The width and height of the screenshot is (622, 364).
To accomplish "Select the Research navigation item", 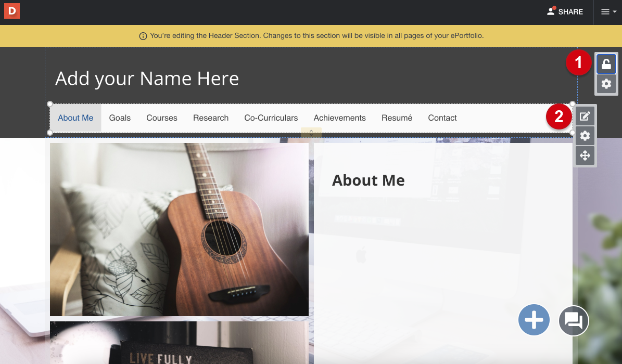I will tap(211, 118).
